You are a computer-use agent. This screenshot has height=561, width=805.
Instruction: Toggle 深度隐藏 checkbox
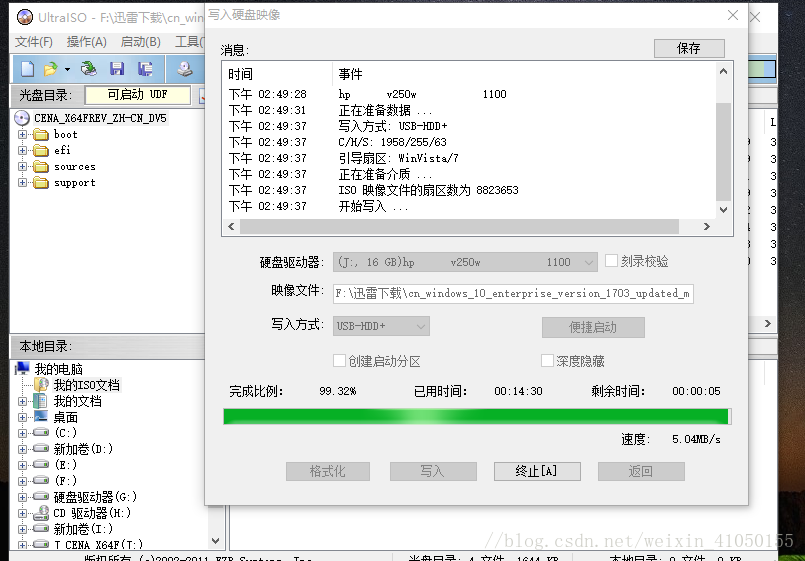point(547,361)
